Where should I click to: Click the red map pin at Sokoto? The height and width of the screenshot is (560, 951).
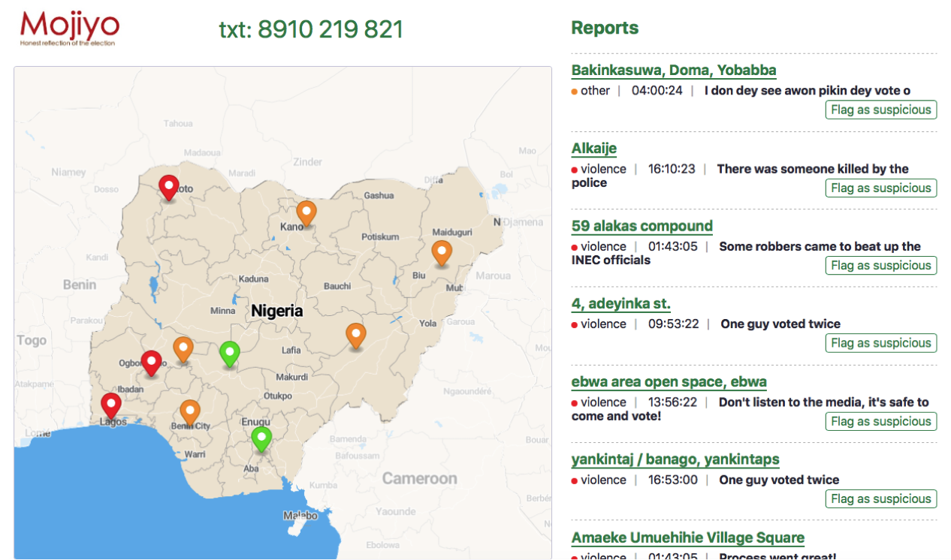tap(169, 187)
